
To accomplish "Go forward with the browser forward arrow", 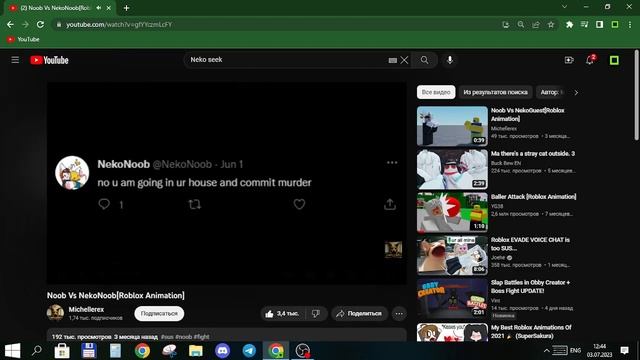I will 25,24.
